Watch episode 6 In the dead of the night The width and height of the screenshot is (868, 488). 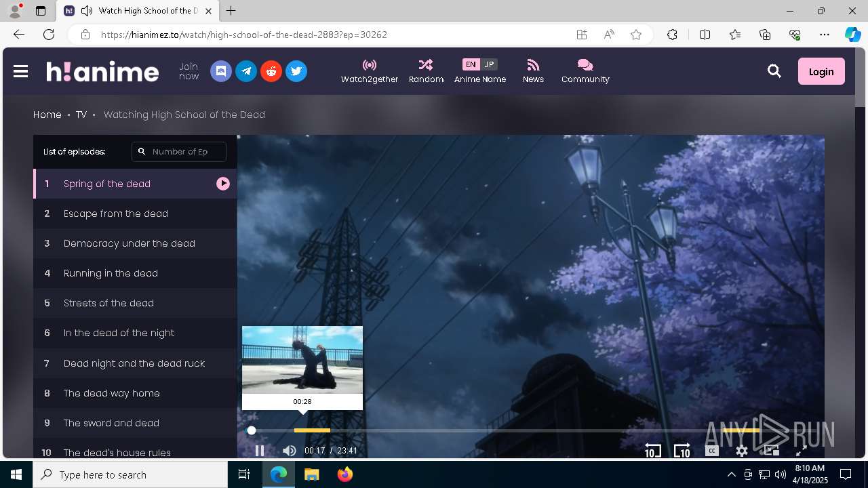click(x=135, y=333)
